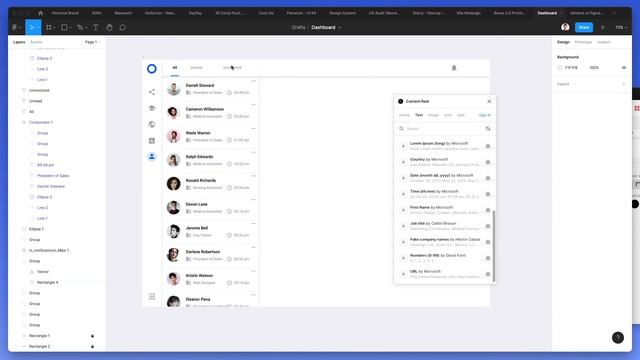640x360 pixels.
Task: Select the Rectangle 4 layer
Action: [x=47, y=282]
